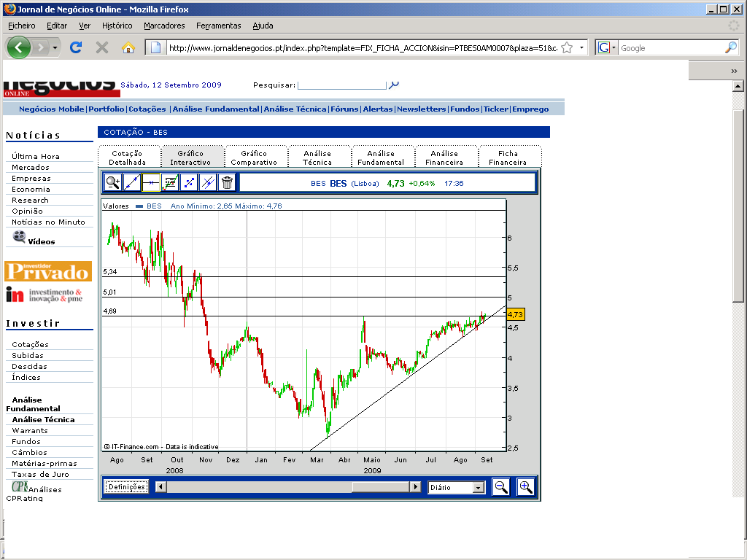
Task: Open the Marcadores menu
Action: coord(164,26)
